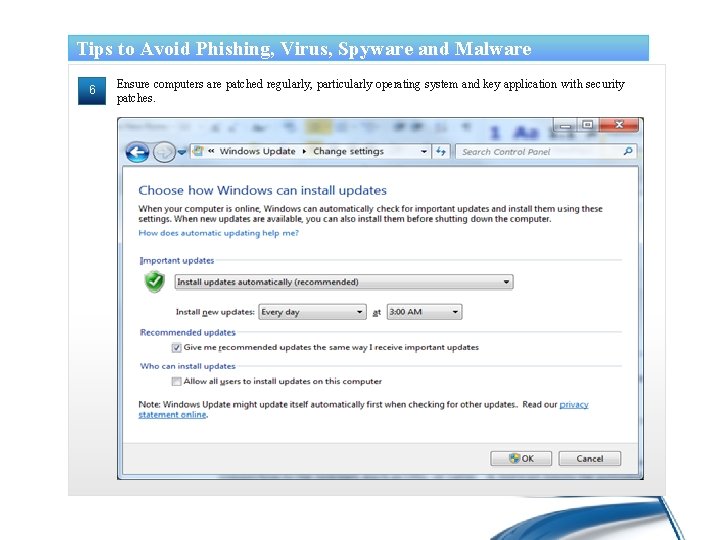Click the Recommended updates section label
Screen dimensions: 720x540
click(188, 332)
